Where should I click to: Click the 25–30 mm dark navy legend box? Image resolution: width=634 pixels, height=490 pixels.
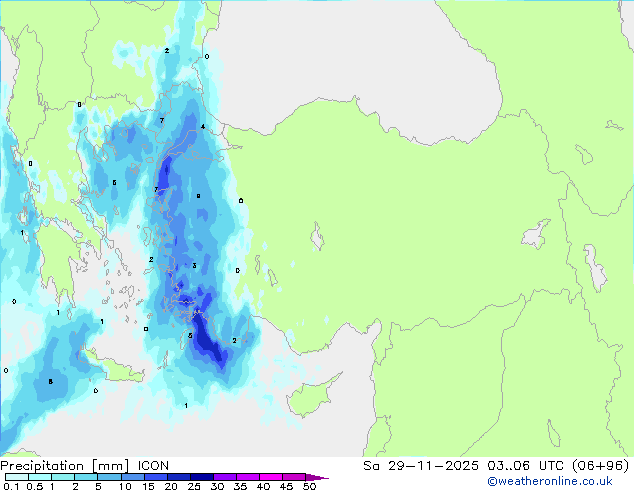point(202,477)
